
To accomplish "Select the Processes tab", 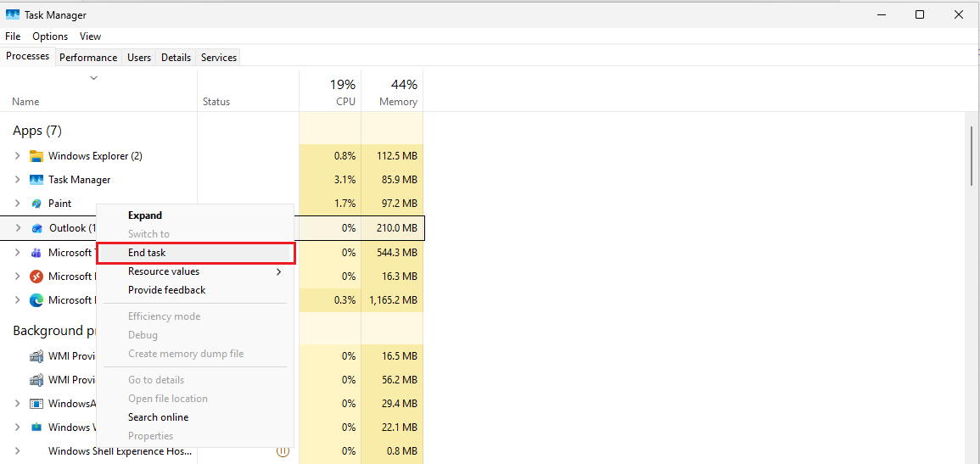I will [x=27, y=56].
